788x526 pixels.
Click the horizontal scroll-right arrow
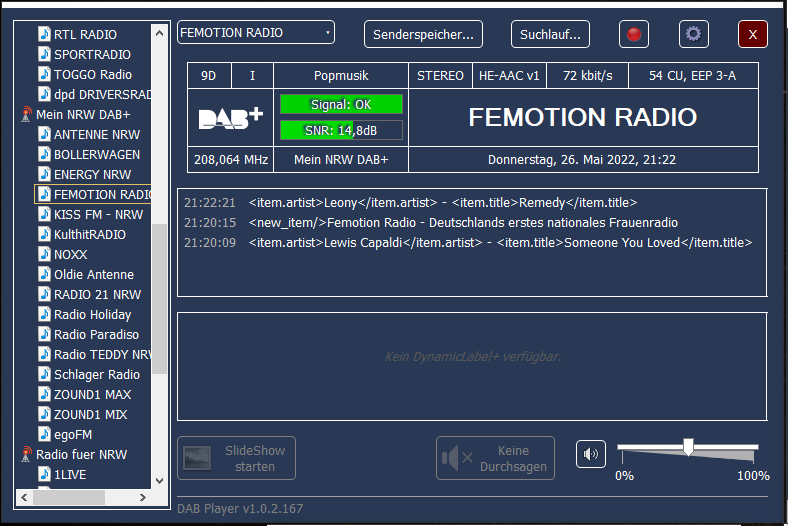pos(143,497)
